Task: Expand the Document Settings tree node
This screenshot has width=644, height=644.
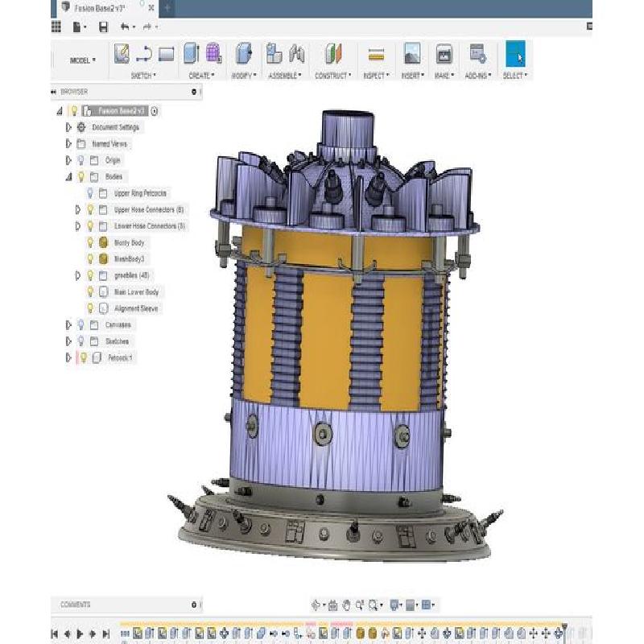Action: pyautogui.click(x=68, y=127)
